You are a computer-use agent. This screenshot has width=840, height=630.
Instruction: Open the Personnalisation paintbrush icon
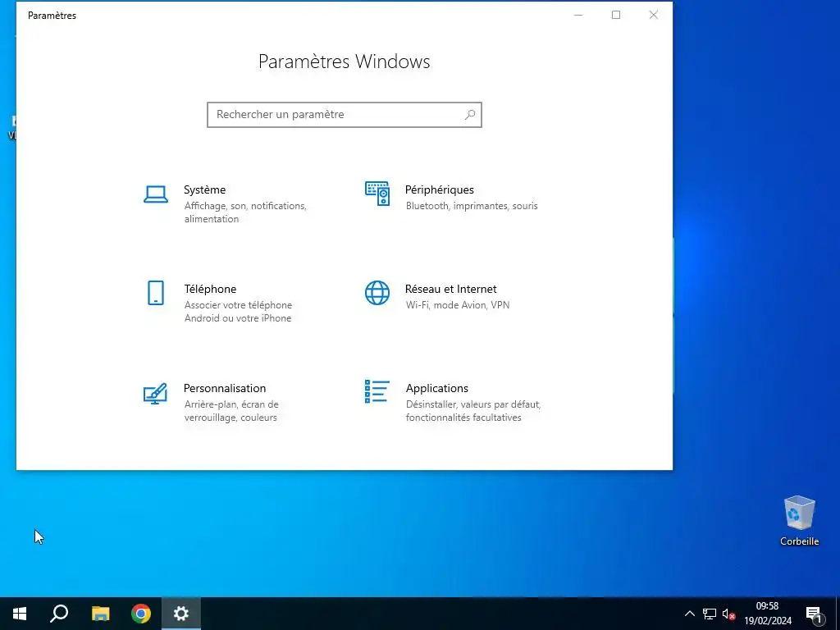[x=155, y=393]
